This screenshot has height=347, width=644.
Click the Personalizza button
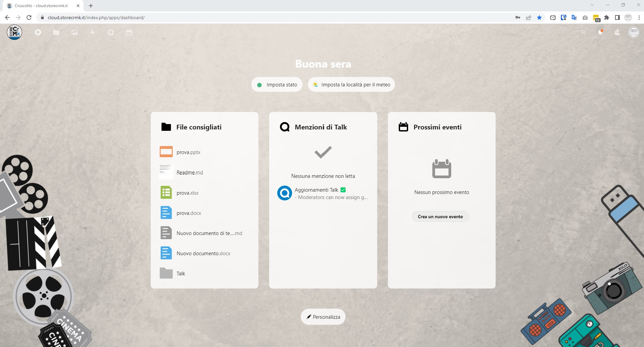pos(323,317)
